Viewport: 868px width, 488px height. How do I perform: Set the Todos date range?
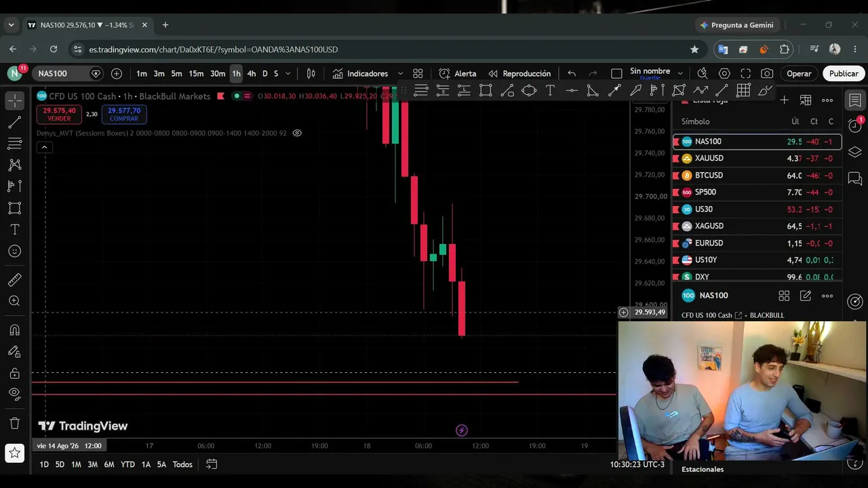[182, 464]
